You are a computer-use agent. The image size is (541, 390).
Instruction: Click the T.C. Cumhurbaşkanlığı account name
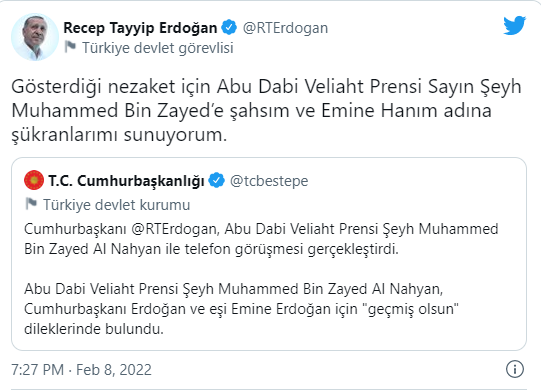point(126,181)
